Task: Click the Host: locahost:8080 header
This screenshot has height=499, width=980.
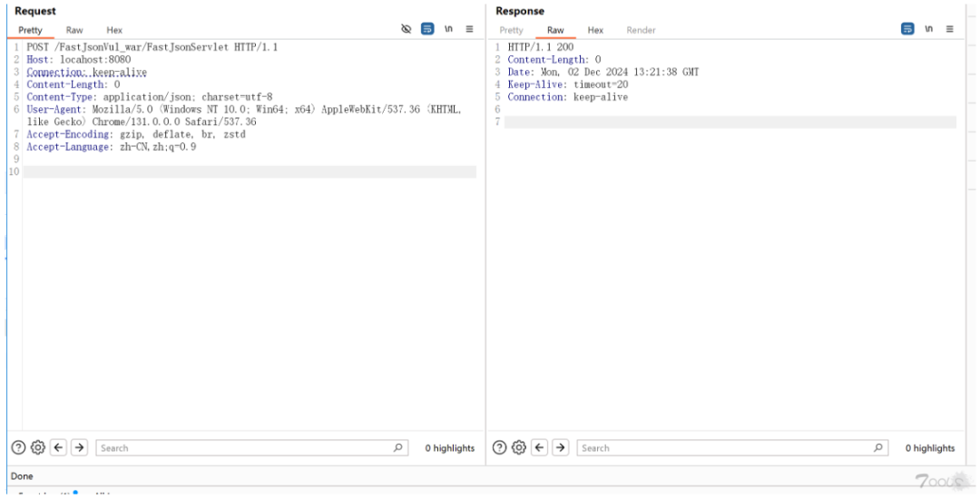Action: pos(79,59)
